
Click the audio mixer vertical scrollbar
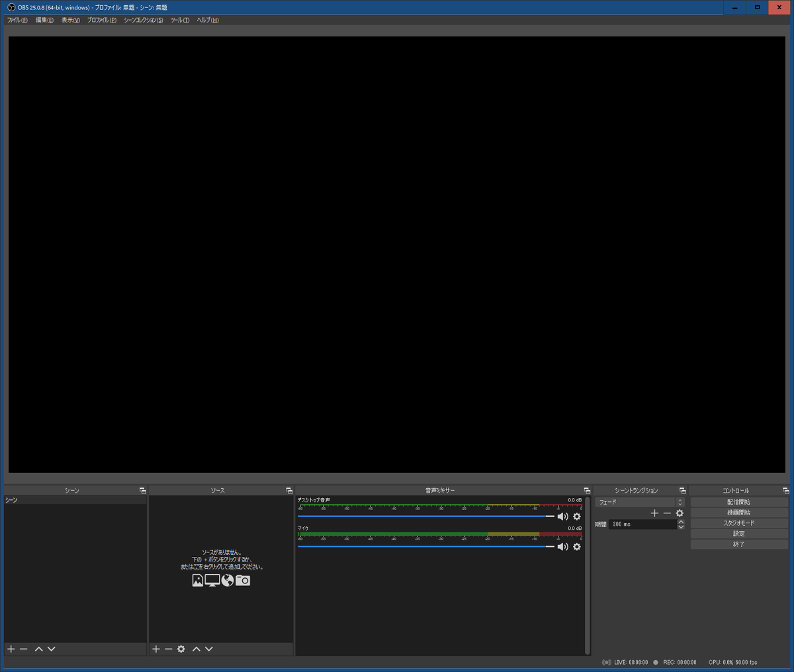[588, 575]
